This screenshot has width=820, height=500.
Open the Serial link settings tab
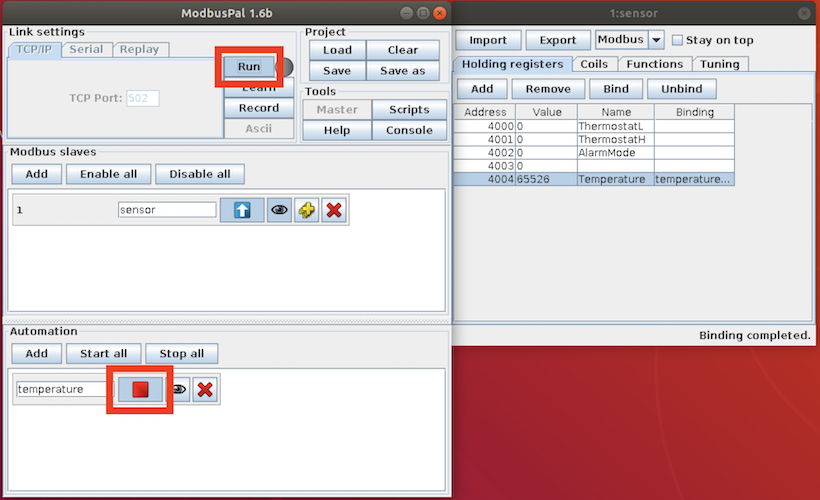point(87,49)
